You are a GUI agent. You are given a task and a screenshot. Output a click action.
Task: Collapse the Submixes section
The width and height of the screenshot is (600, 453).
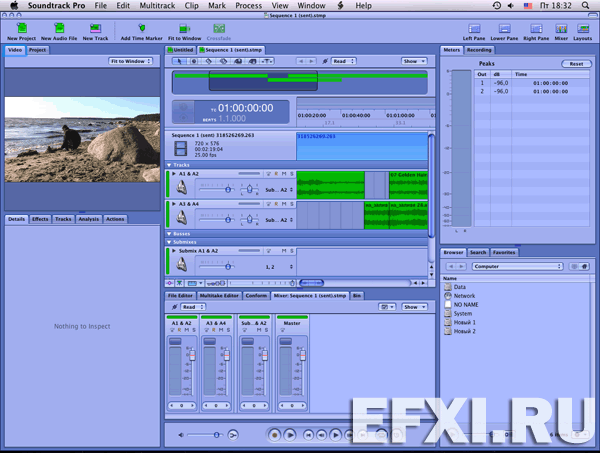(169, 242)
